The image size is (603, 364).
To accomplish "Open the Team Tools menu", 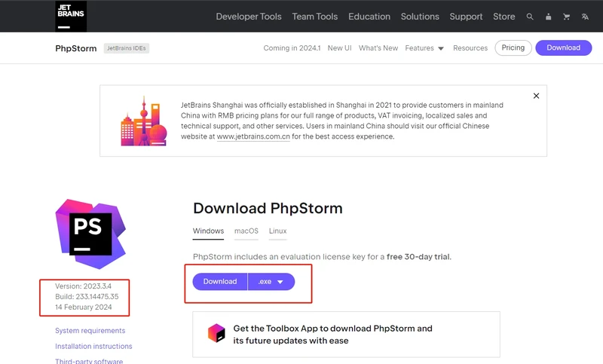I will coord(315,17).
